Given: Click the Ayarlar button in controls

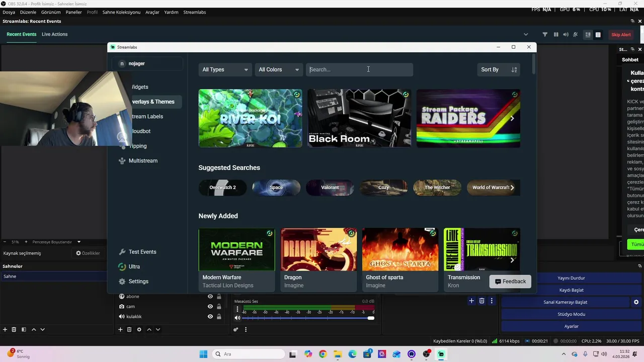Looking at the screenshot, I should [x=571, y=326].
